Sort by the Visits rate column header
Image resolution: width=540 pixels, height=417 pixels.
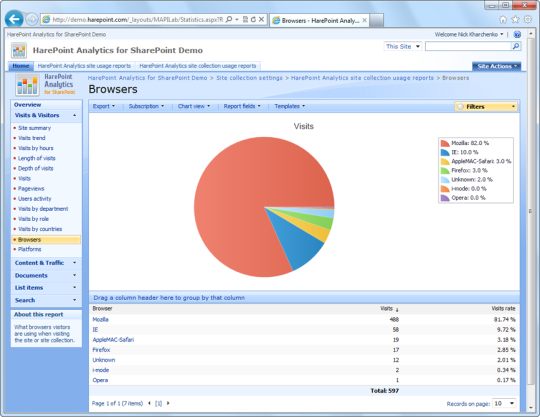point(503,309)
